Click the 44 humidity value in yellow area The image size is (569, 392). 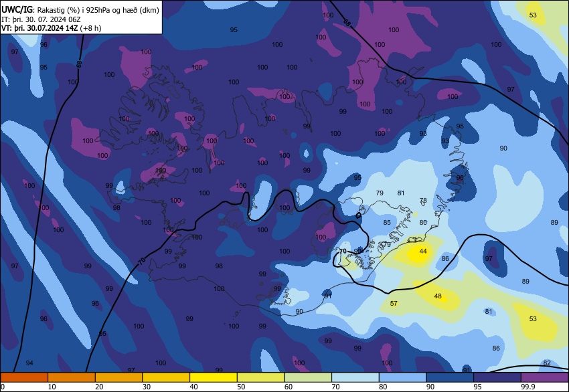pyautogui.click(x=423, y=251)
